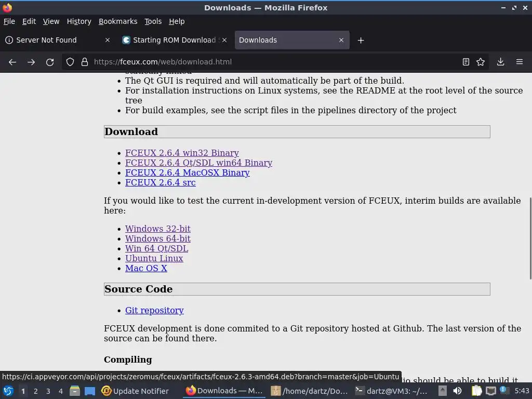
Task: Open the Tools menu
Action: pos(153,21)
